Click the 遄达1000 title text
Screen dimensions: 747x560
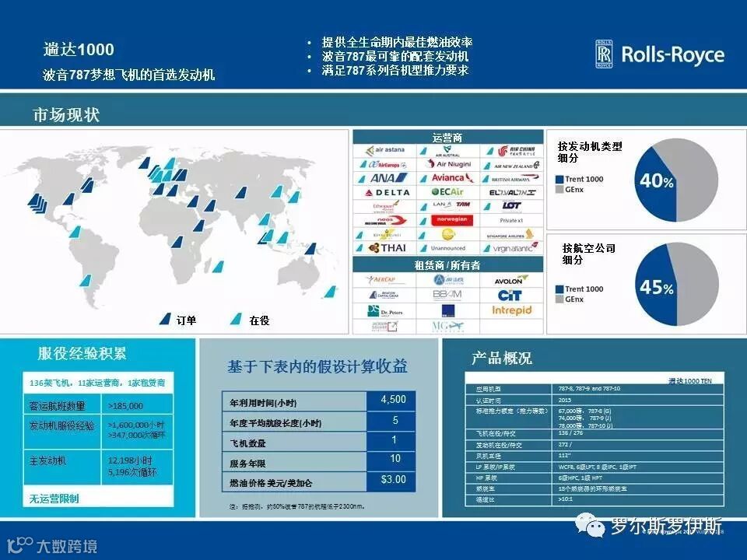pyautogui.click(x=79, y=50)
